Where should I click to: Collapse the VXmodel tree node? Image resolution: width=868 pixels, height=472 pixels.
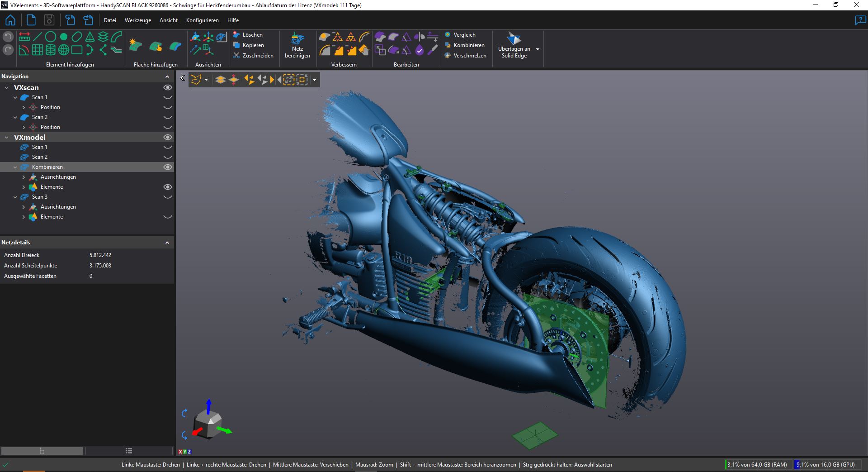coord(6,137)
